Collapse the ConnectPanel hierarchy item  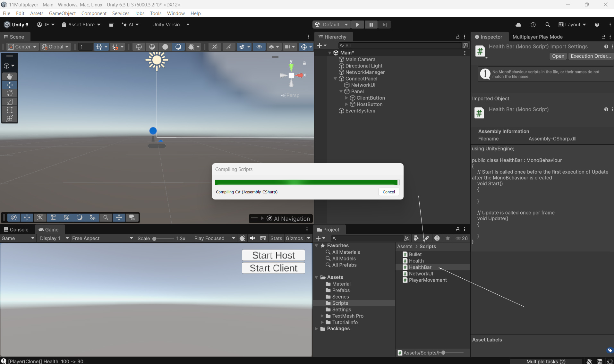coord(335,79)
